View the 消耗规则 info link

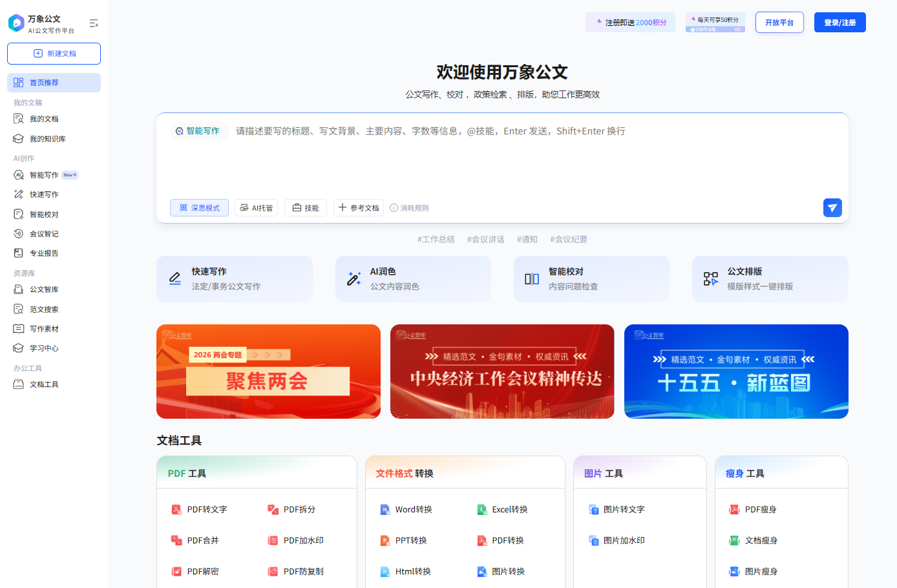[x=409, y=208]
